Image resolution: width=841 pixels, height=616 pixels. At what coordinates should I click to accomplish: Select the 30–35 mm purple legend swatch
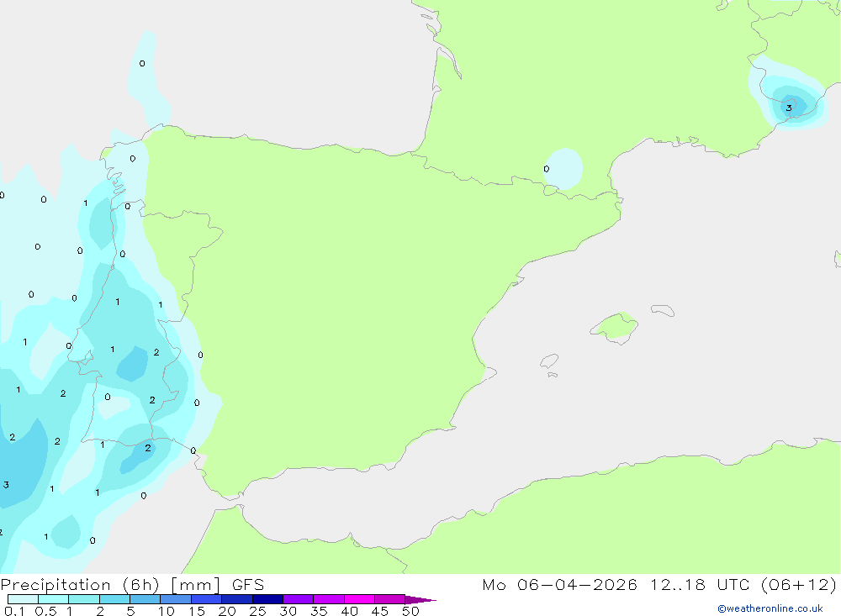coord(299,599)
